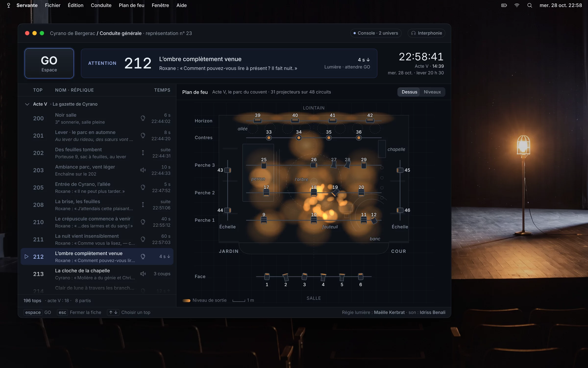This screenshot has width=588, height=368.
Task: Click the fly-bar arrow icon on cue 202
Action: tap(143, 153)
